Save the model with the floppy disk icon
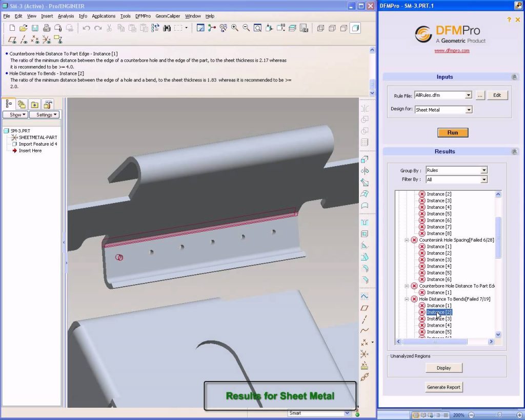This screenshot has height=420, width=525. click(x=35, y=28)
